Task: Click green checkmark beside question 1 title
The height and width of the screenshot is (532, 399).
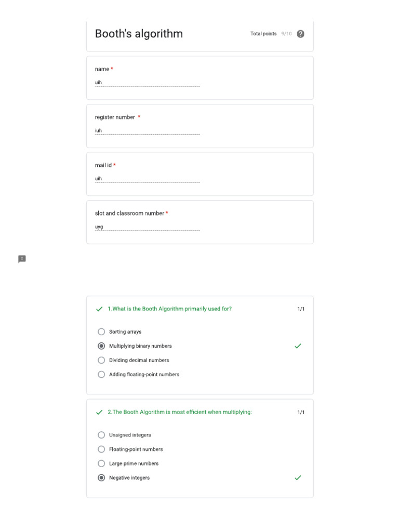Action: point(99,309)
